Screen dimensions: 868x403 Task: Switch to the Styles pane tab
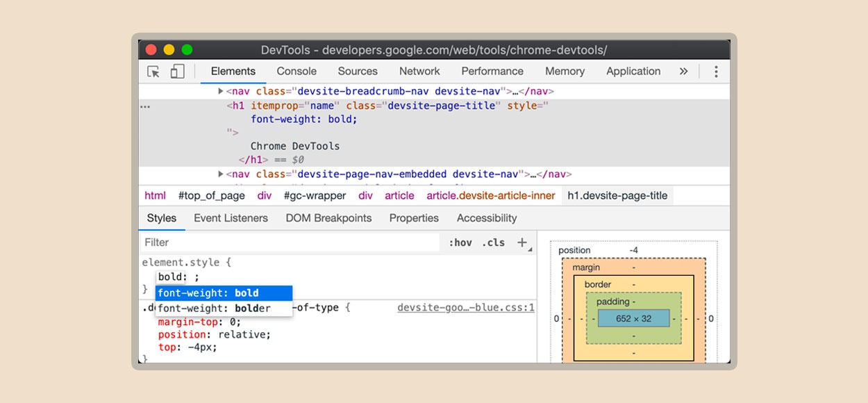click(162, 218)
